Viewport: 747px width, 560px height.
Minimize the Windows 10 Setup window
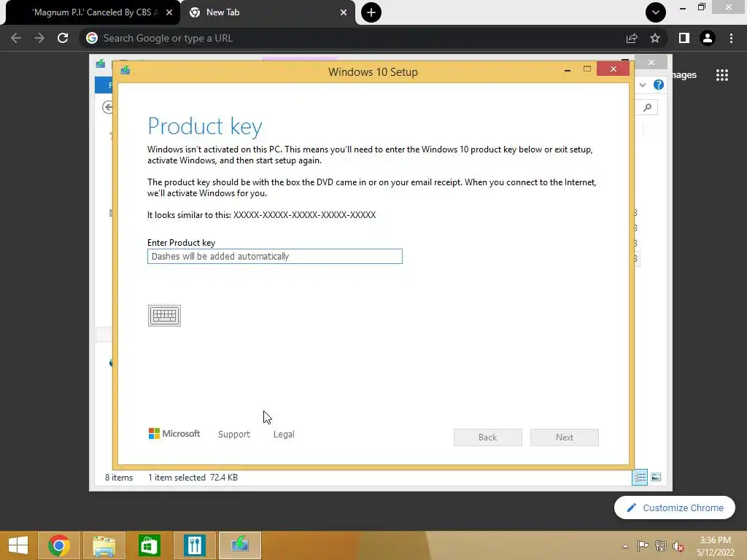point(568,70)
